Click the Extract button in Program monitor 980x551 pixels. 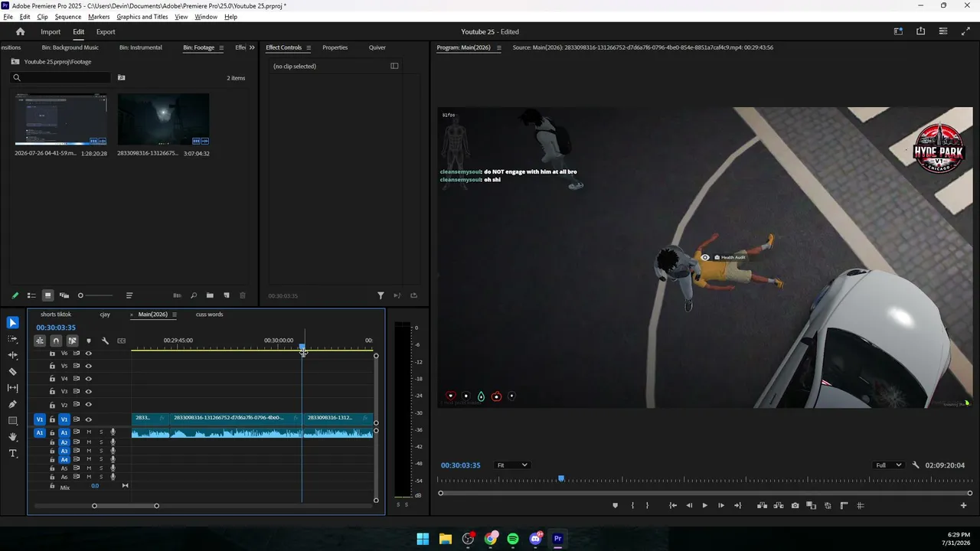tap(779, 505)
